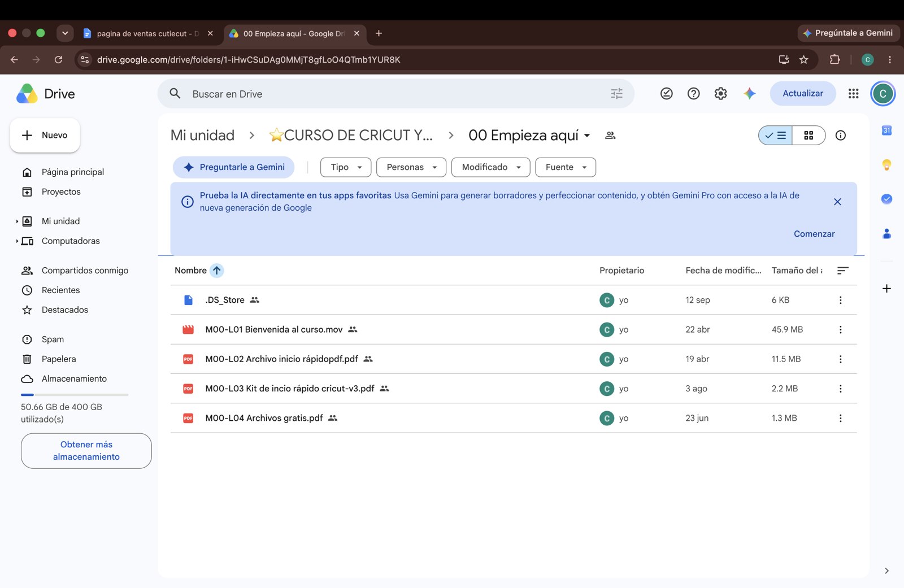
Task: Show advanced search options icon
Action: point(616,94)
